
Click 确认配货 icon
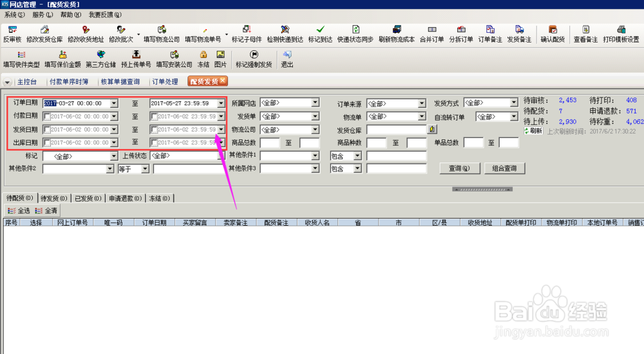pyautogui.click(x=553, y=34)
